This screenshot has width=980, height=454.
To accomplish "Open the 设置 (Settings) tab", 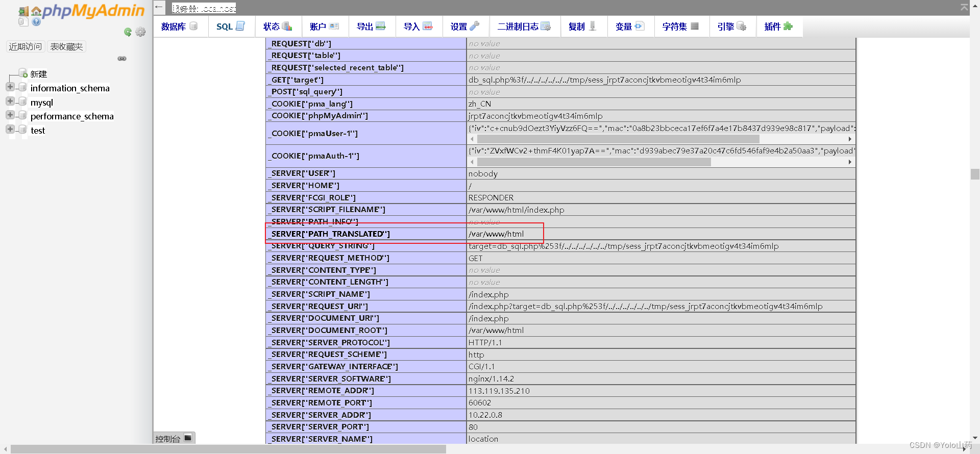I will coord(466,27).
